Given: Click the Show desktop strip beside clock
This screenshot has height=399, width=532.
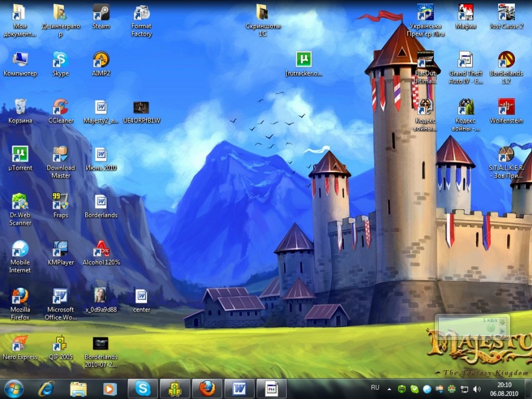Looking at the screenshot, I should pyautogui.click(x=529, y=389).
